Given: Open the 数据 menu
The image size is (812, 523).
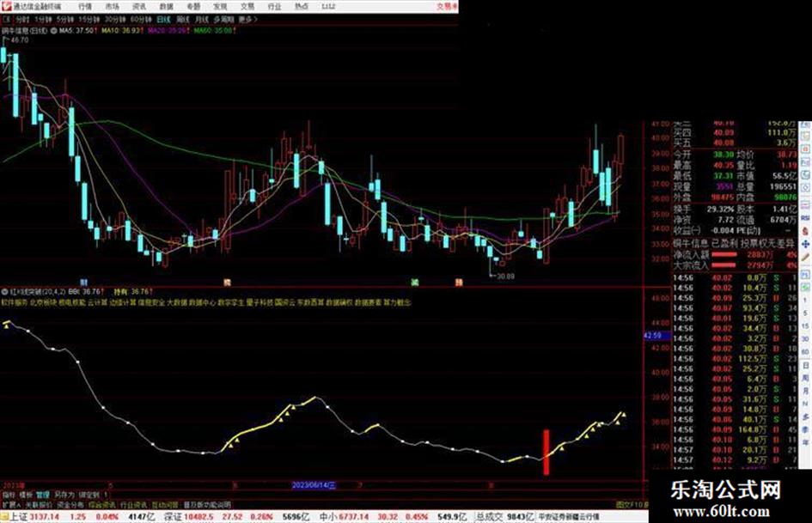Looking at the screenshot, I should coord(166,6).
